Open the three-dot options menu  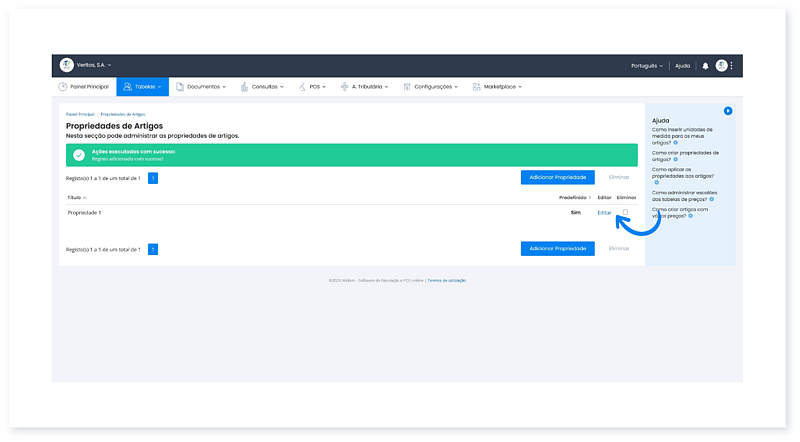(x=732, y=66)
